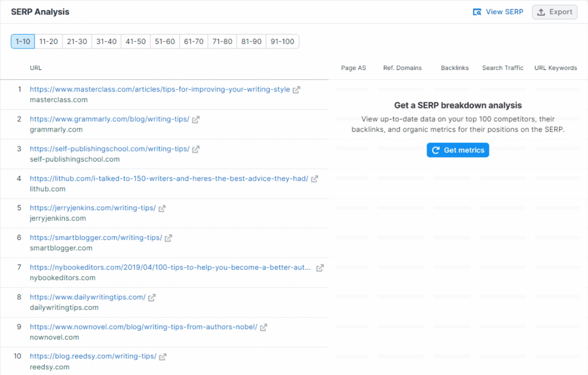Open the self-publishingschool.com writing-tips link
Viewport: 588px width, 375px height.
(110, 149)
